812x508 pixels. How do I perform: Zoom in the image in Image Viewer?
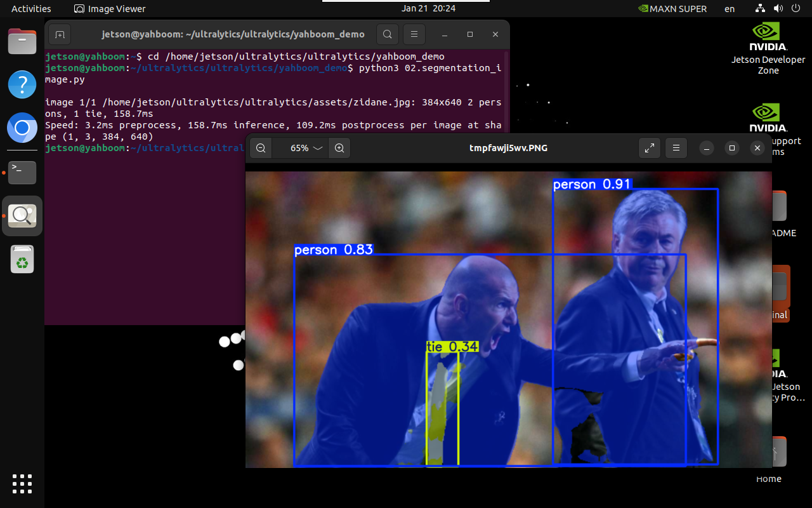[339, 148]
